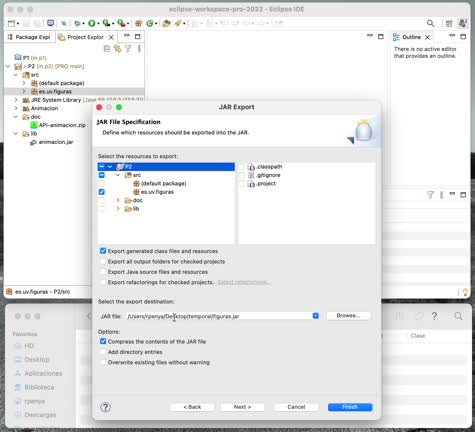This screenshot has height=432, width=475.
Task: Click Collapse All in Project Explorer
Action: (107, 49)
